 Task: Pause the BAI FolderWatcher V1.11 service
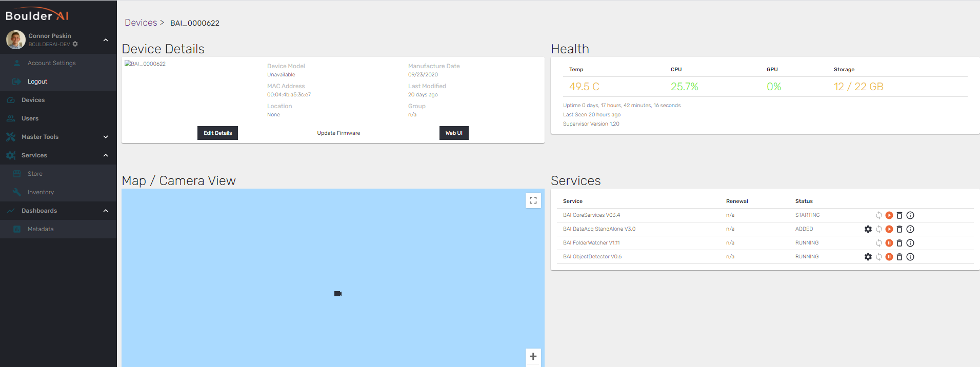889,243
